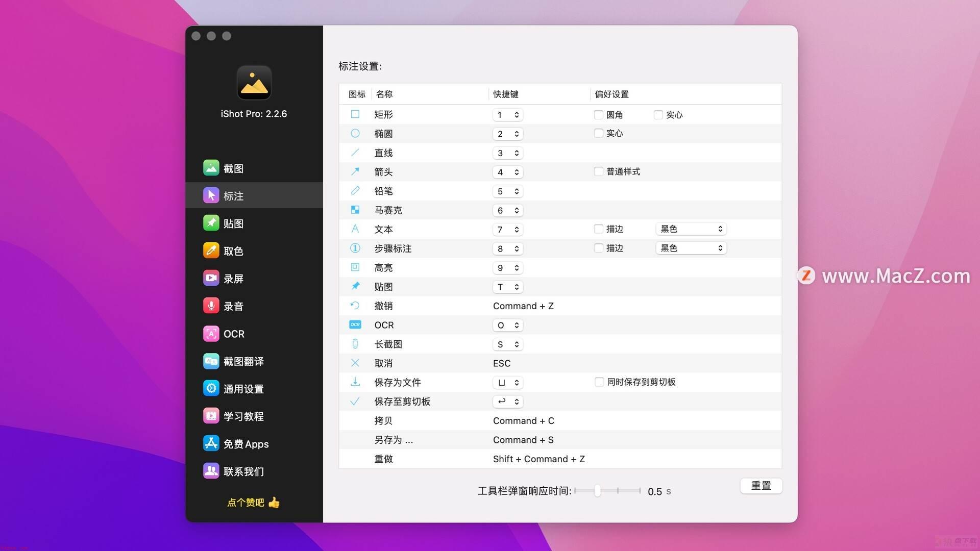Screen dimensions: 980x551
Task: Open shortcut dropdown for 保存为文件
Action: click(508, 383)
